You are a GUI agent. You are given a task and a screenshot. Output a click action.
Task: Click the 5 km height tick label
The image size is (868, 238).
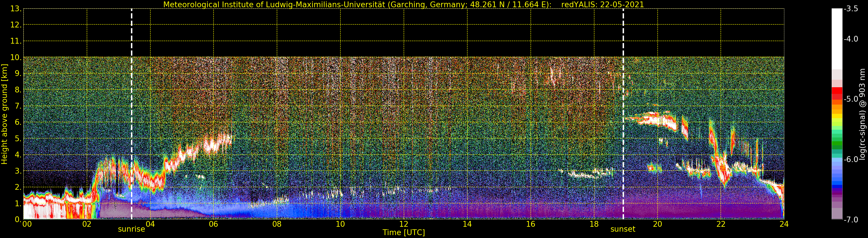[18, 139]
